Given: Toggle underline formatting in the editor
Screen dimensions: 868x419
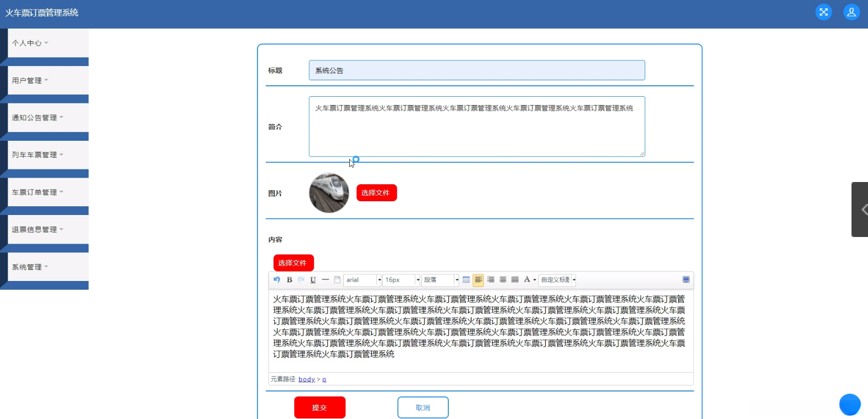Looking at the screenshot, I should [x=313, y=280].
